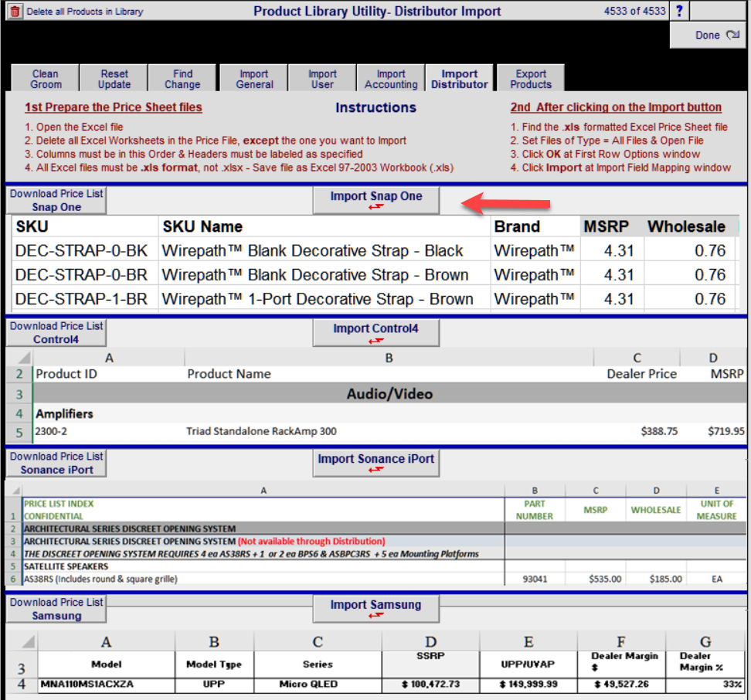This screenshot has width=751, height=700.
Task: Click the $719.95 MSRP value
Action: 726,431
